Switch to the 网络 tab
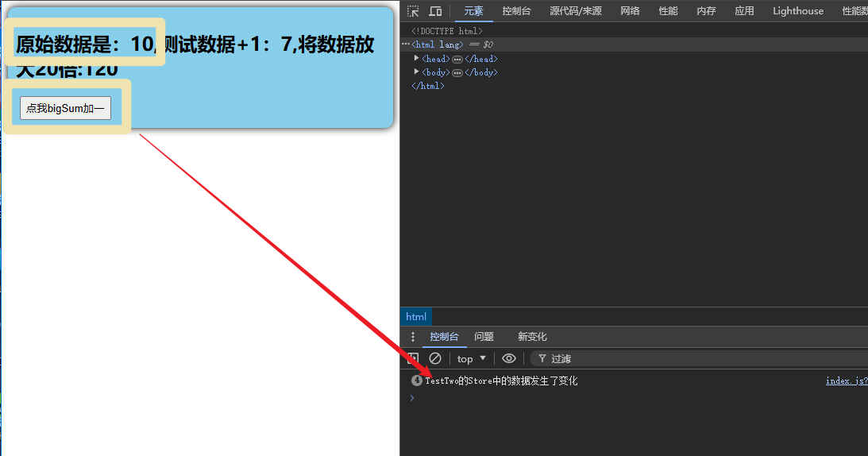Viewport: 868px width, 456px height. [630, 11]
